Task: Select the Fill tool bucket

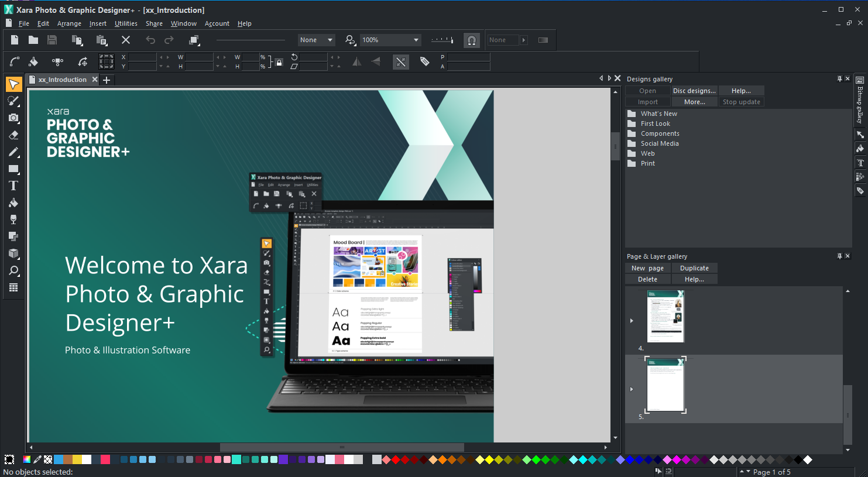Action: tap(13, 203)
